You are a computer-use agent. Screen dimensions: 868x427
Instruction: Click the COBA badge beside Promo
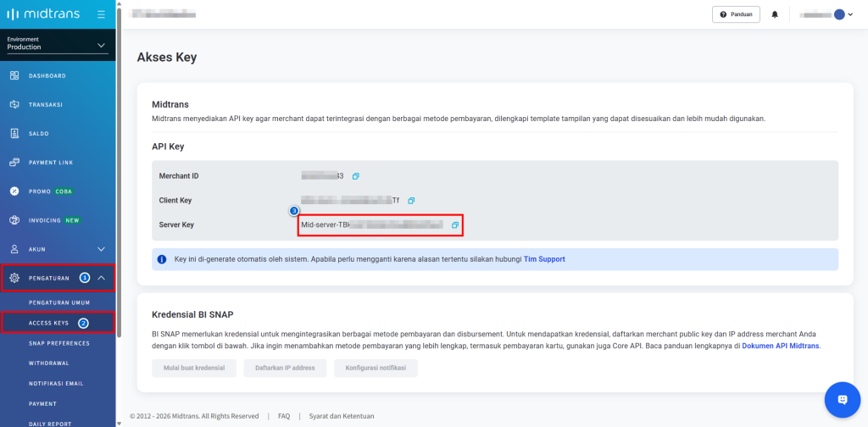(x=64, y=191)
